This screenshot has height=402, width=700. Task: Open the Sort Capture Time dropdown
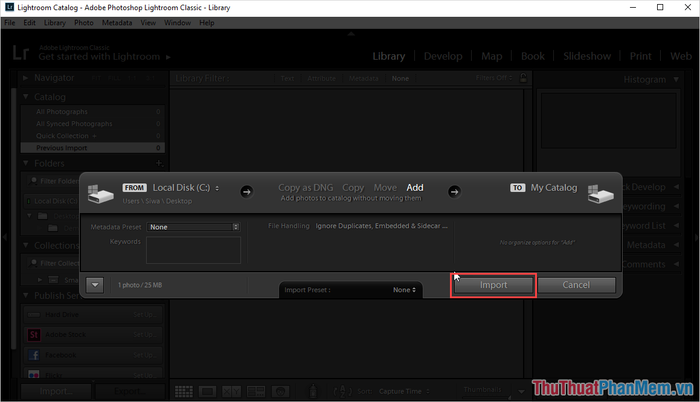[x=404, y=392]
